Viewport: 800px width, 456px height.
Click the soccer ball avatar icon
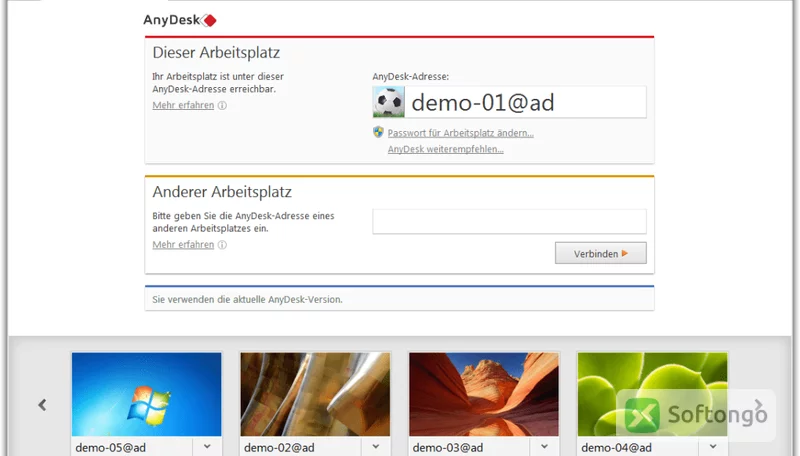[x=389, y=102]
